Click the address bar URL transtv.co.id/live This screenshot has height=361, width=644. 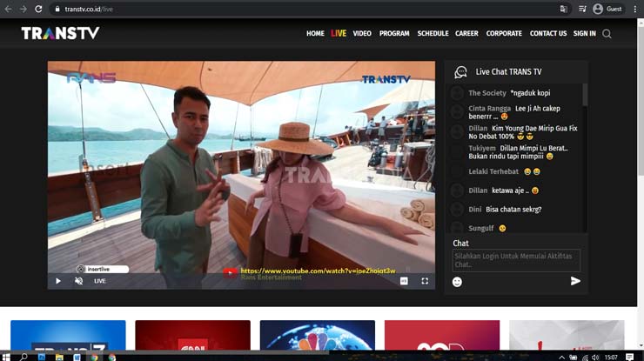point(89,9)
